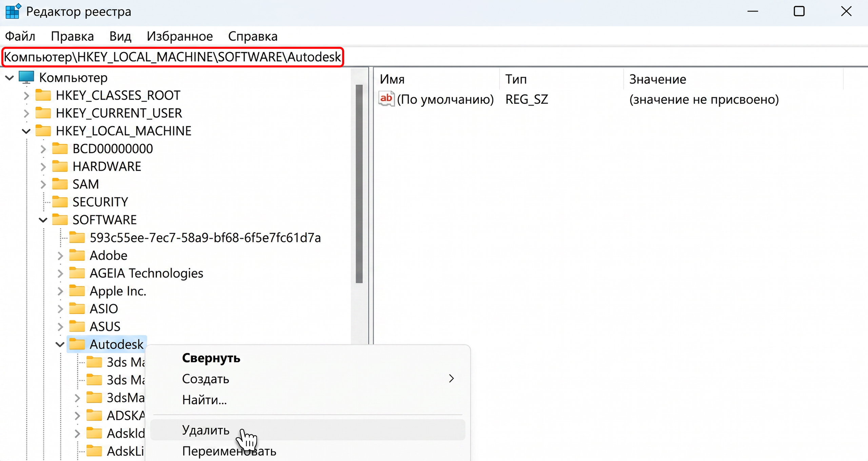Screen dimensions: 868x461
Task: Select the HKEY_CLASSES_ROOT tree label
Action: click(x=118, y=95)
